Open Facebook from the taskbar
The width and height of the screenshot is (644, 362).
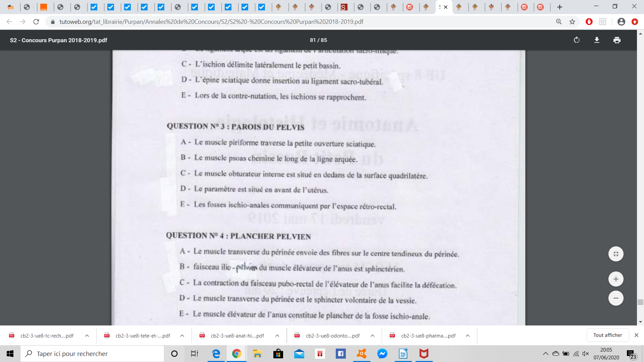click(x=340, y=354)
